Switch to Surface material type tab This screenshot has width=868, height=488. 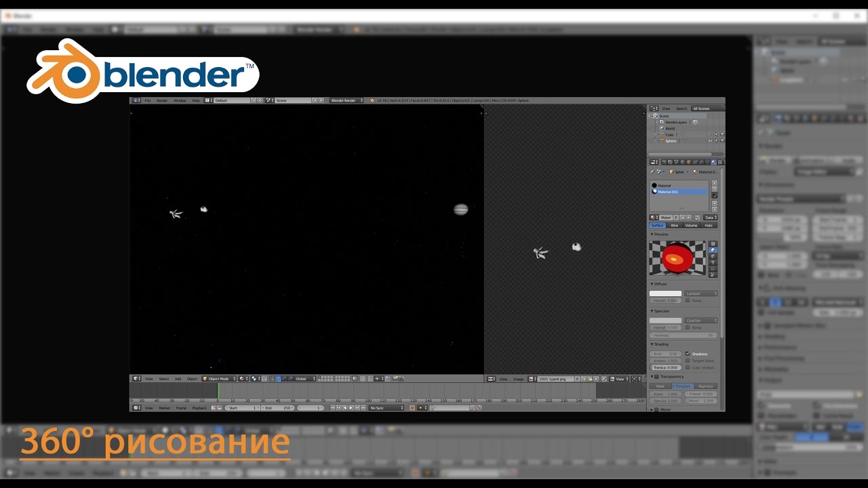[658, 225]
